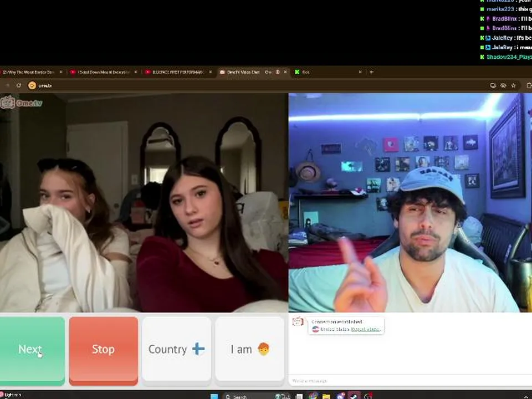
Task: Click the taskbar icon with the red badge
Action: (368, 396)
